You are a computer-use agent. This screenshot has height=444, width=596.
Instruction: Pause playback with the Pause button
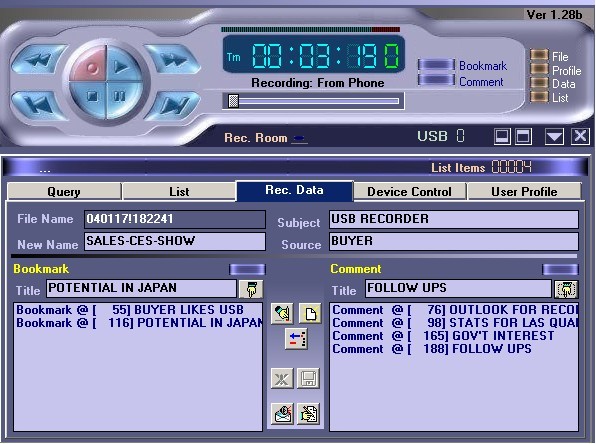(123, 98)
